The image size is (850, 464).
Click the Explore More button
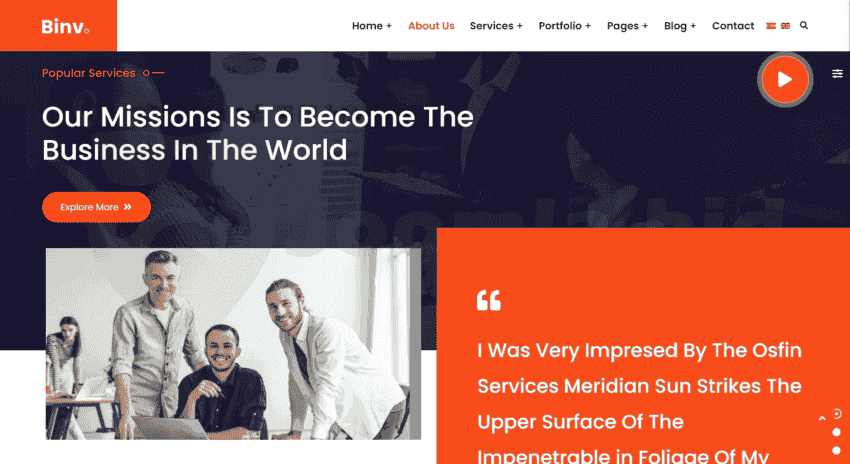coord(96,207)
